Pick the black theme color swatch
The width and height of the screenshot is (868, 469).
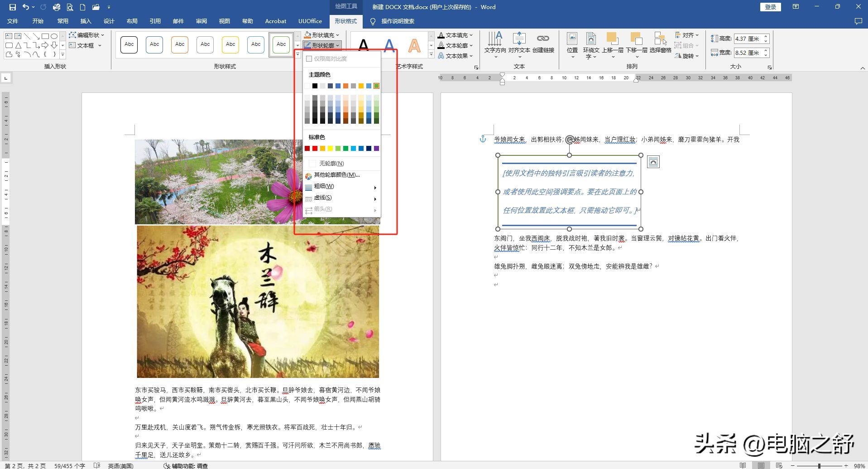click(315, 86)
